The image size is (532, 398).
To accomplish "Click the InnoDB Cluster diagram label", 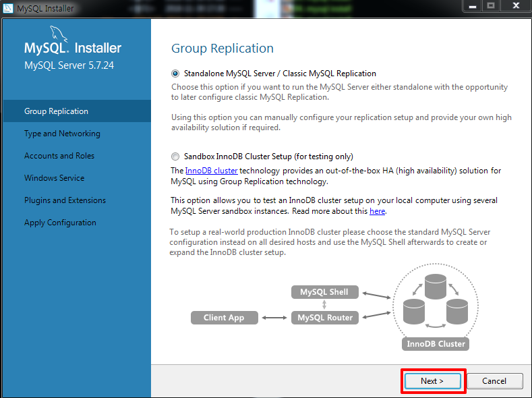I will pyautogui.click(x=436, y=344).
